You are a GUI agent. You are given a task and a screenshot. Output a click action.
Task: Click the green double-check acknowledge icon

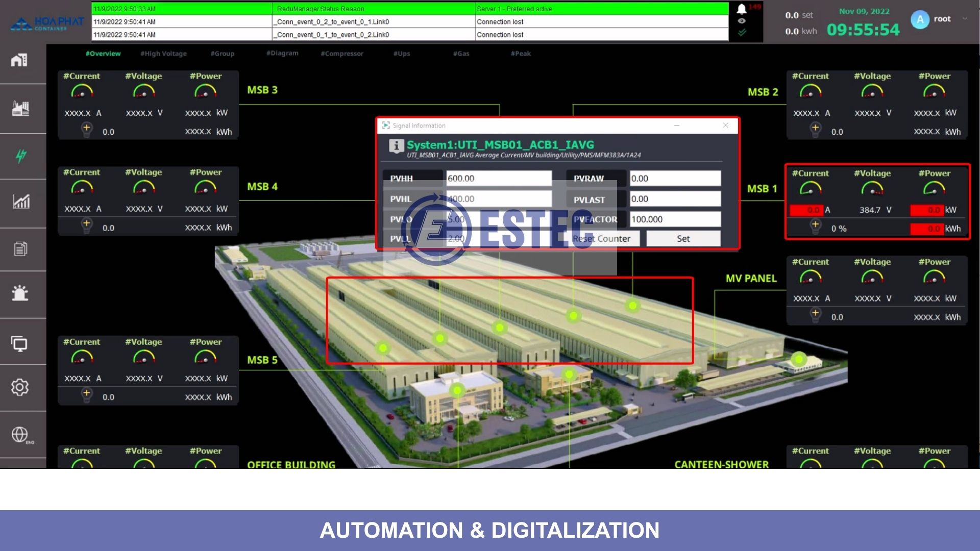tap(742, 32)
